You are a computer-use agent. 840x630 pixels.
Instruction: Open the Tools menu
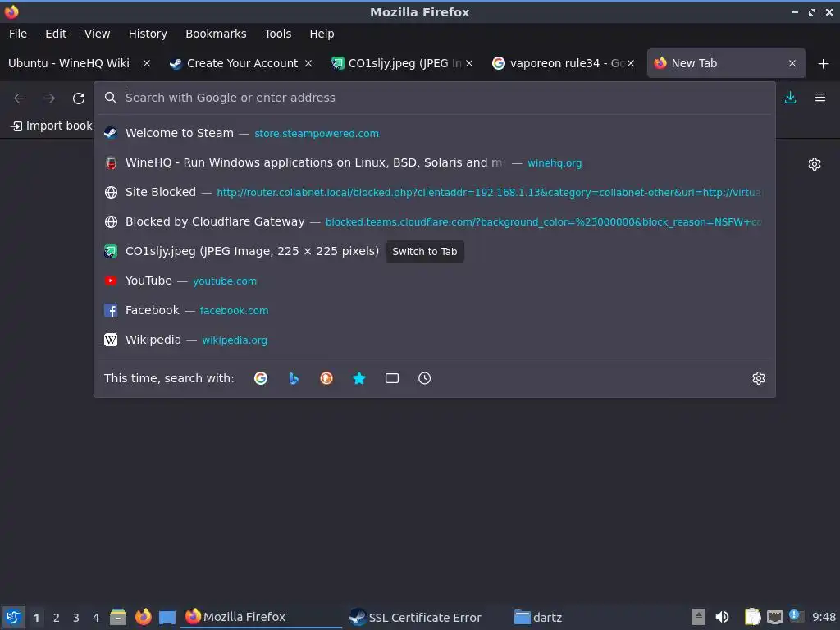click(x=277, y=34)
